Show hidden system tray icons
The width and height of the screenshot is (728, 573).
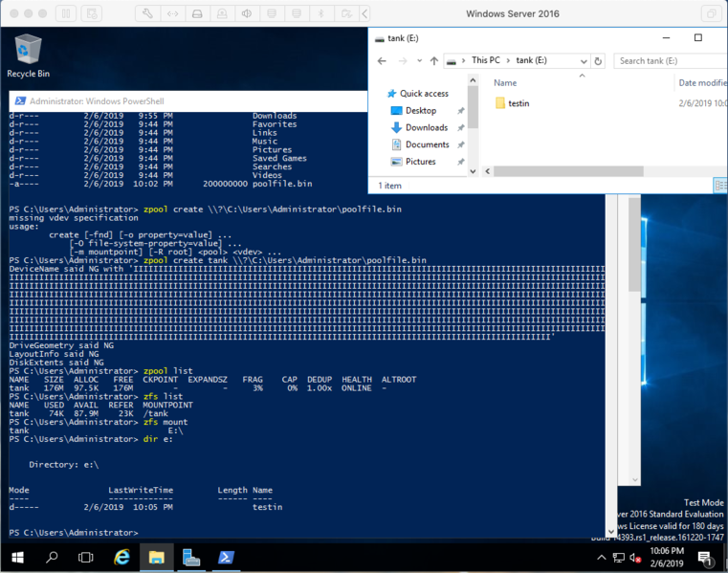coord(602,557)
